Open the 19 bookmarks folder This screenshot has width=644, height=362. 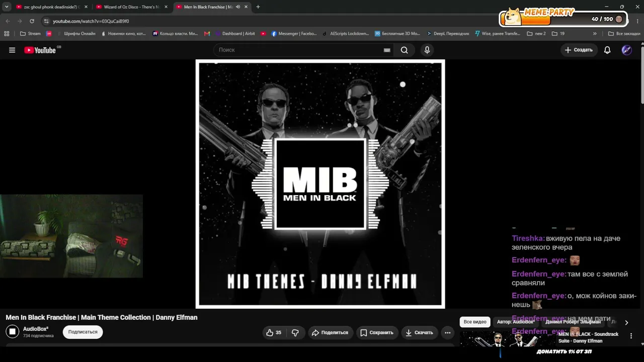coord(558,34)
